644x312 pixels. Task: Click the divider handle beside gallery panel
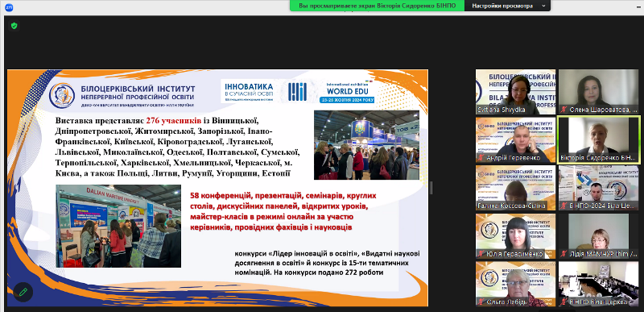click(x=431, y=188)
